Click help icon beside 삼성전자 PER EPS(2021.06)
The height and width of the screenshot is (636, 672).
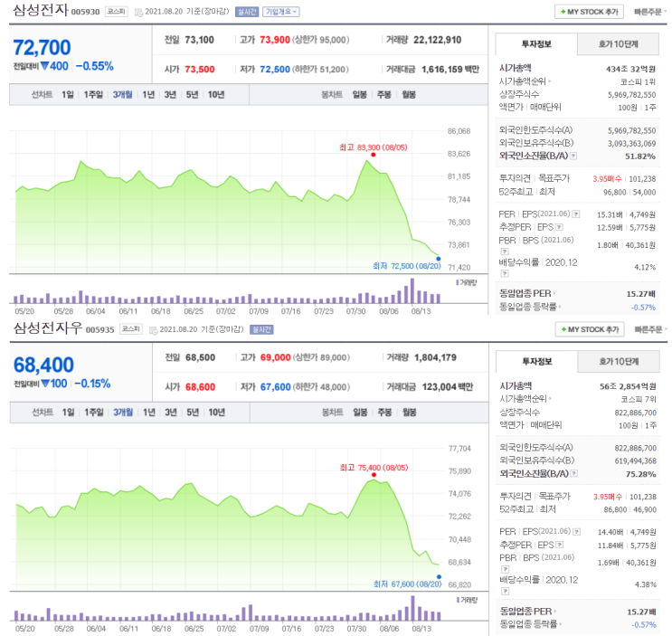[576, 214]
